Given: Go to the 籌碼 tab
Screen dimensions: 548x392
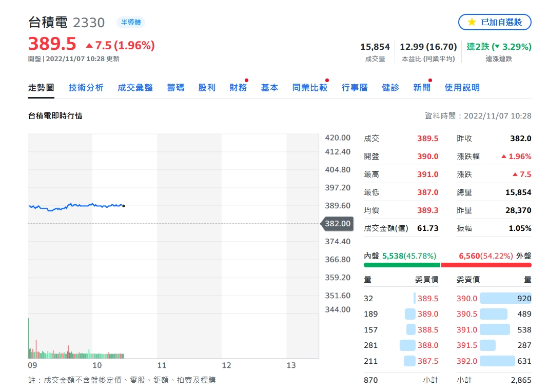Looking at the screenshot, I should 175,88.
